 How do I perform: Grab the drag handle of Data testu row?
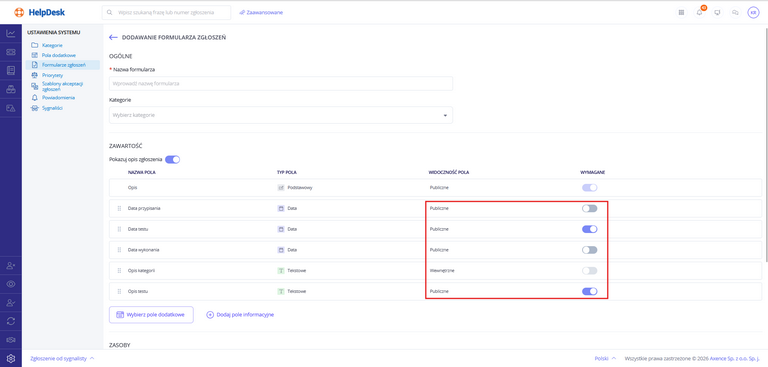click(119, 229)
